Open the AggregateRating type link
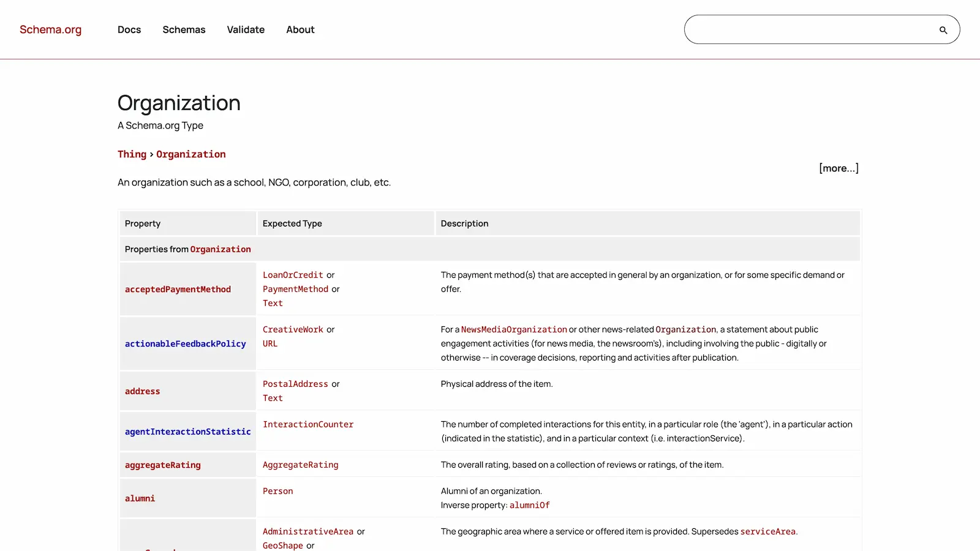This screenshot has height=551, width=980. pos(301,465)
